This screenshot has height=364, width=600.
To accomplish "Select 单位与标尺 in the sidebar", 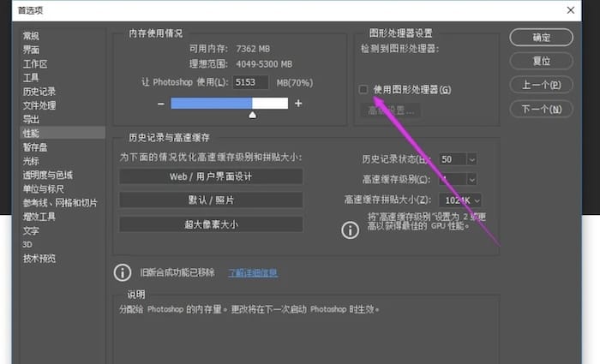I will pos(44,189).
